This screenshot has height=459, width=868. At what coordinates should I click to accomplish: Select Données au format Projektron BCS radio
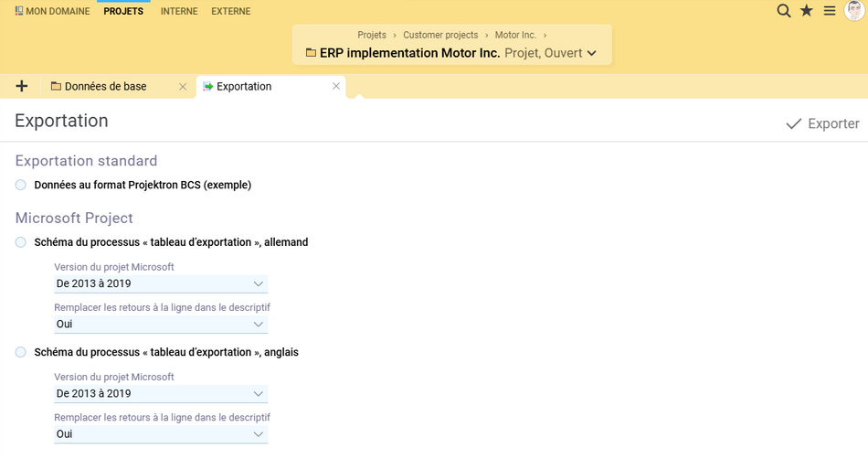pyautogui.click(x=20, y=185)
